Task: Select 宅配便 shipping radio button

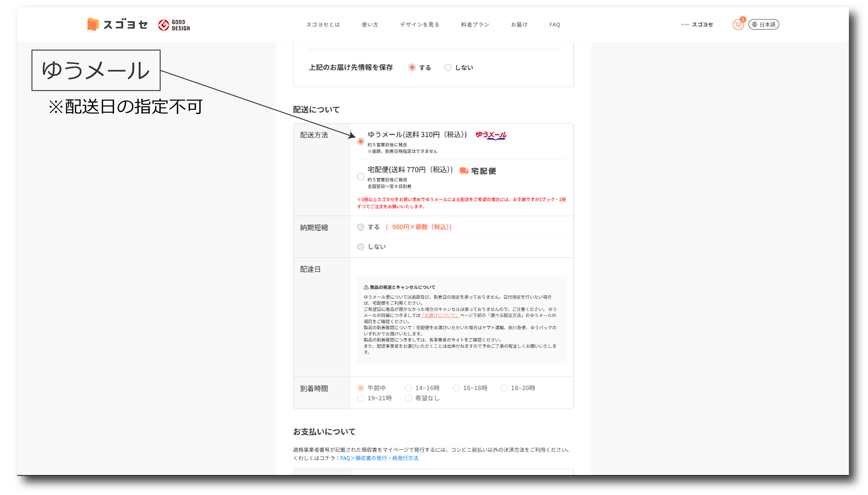Action: point(361,176)
